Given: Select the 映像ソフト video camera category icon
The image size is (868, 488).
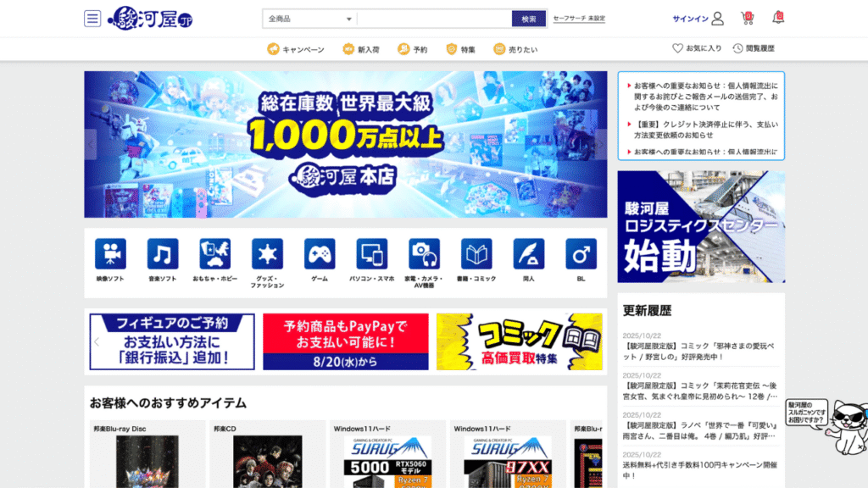Looking at the screenshot, I should [110, 254].
